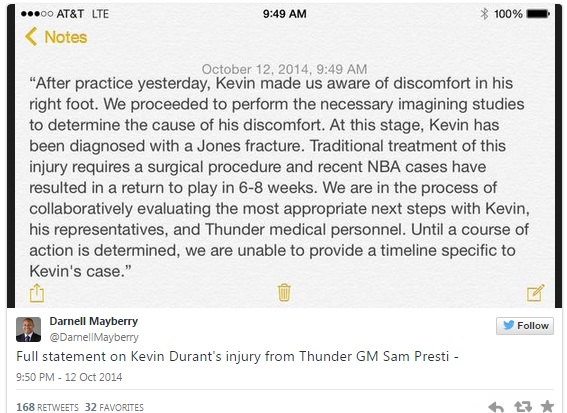Open the tweet timestamp 12 Oct 2014
The width and height of the screenshot is (567, 413).
(x=69, y=377)
